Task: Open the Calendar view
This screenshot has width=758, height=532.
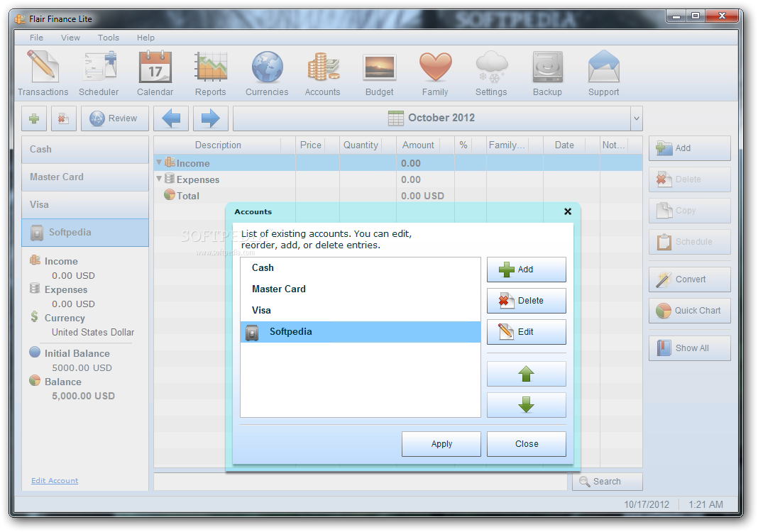Action: pos(155,74)
